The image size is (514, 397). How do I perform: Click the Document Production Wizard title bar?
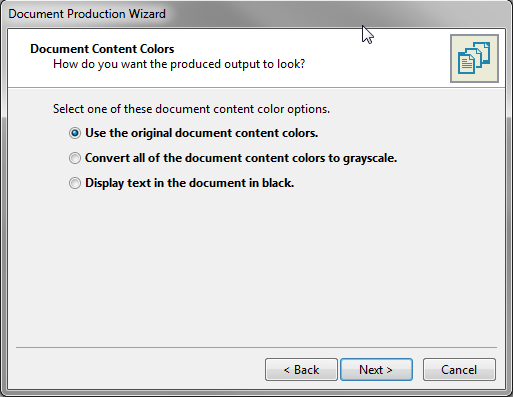click(x=257, y=14)
